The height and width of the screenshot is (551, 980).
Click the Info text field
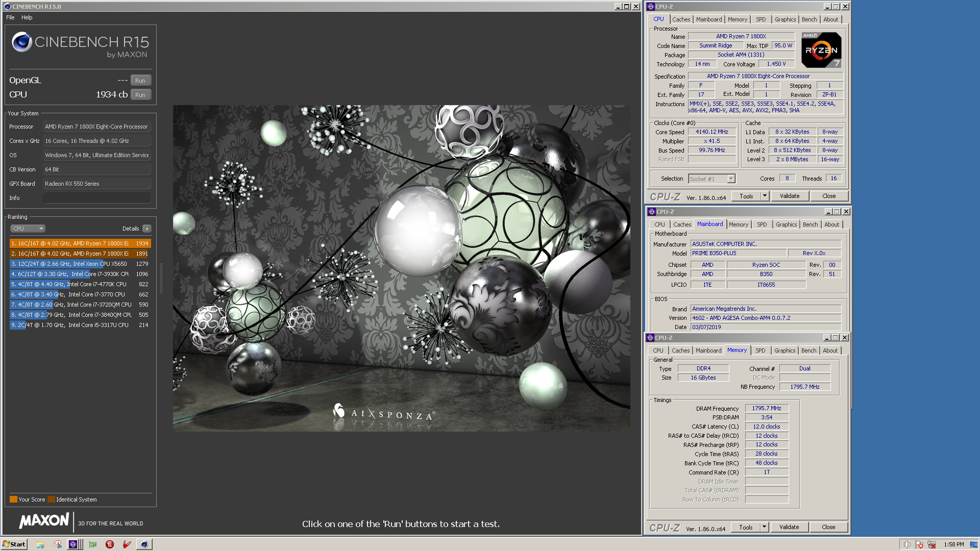tap(97, 198)
